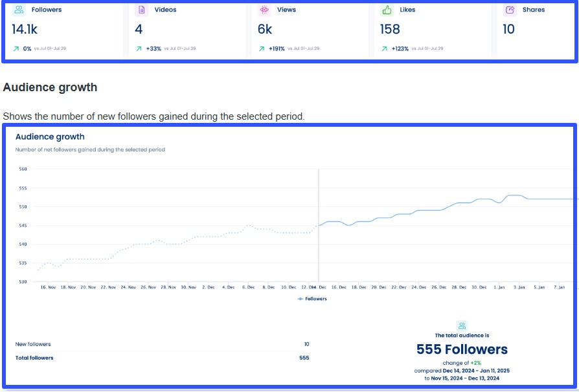579x392 pixels.
Task: Toggle visibility of the Views metric card
Action: click(x=304, y=29)
